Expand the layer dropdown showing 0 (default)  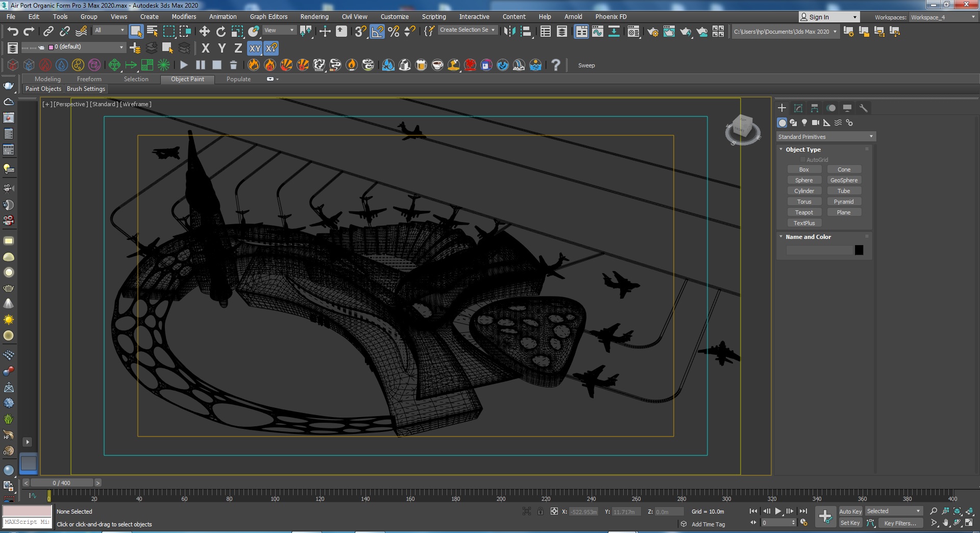coord(121,47)
